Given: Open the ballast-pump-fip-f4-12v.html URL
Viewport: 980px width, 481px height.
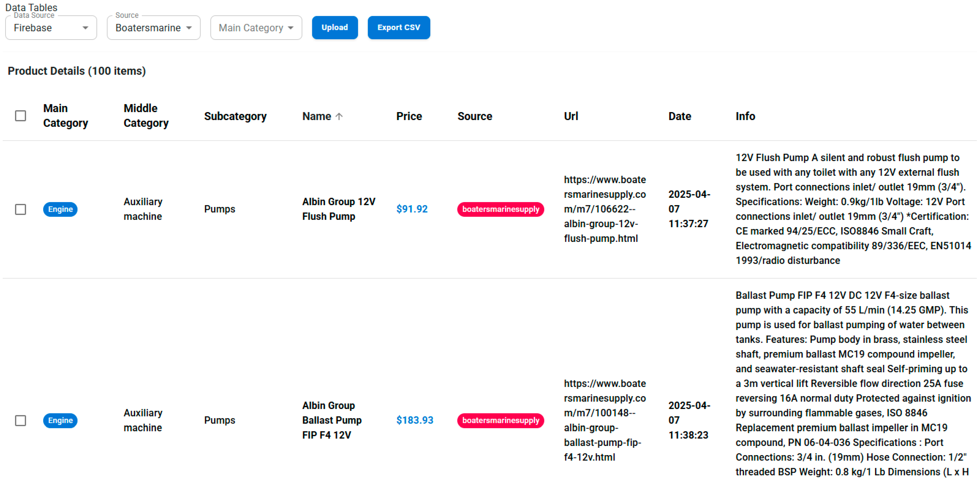Looking at the screenshot, I should click(604, 420).
